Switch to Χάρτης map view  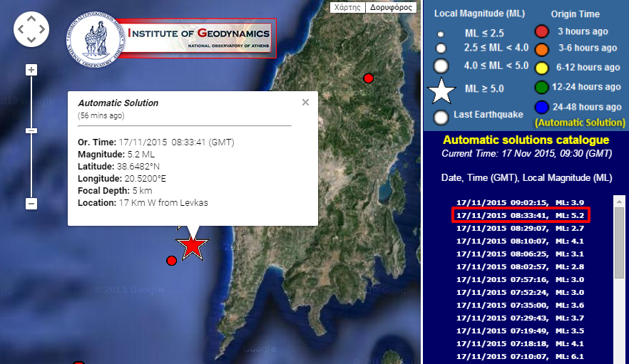tap(349, 8)
